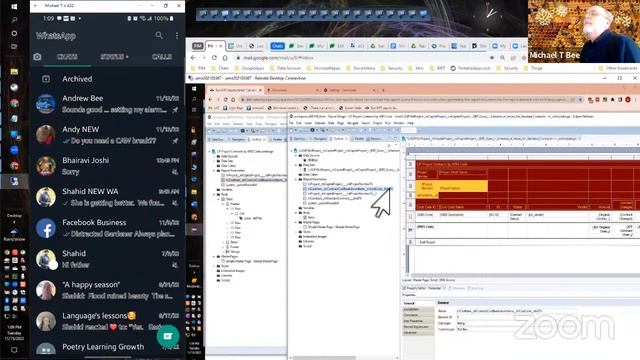
Task: Click Chrome reload button in Gmail window
Action: click(x=214, y=58)
